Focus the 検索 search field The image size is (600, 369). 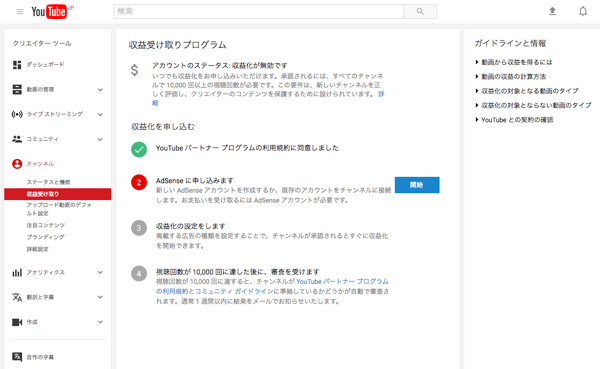(x=259, y=11)
